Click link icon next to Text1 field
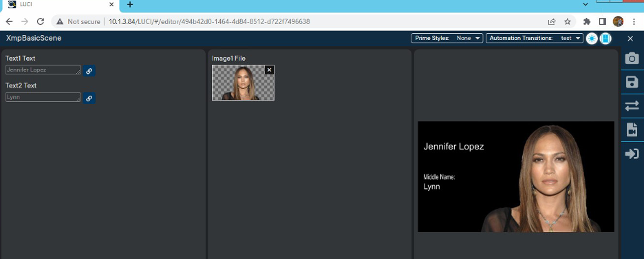 (89, 71)
